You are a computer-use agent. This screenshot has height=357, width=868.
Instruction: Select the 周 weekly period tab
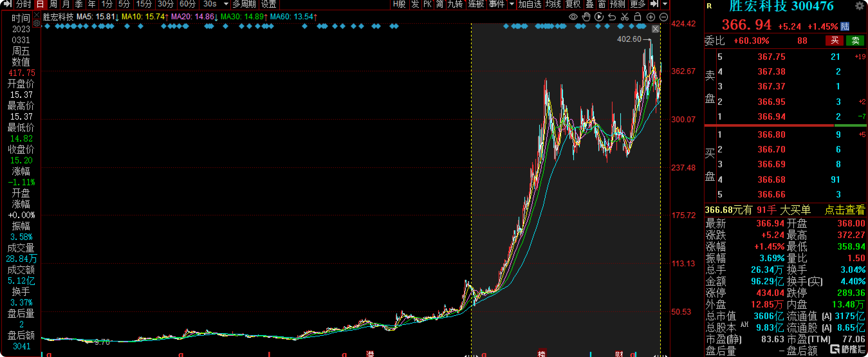coord(53,4)
